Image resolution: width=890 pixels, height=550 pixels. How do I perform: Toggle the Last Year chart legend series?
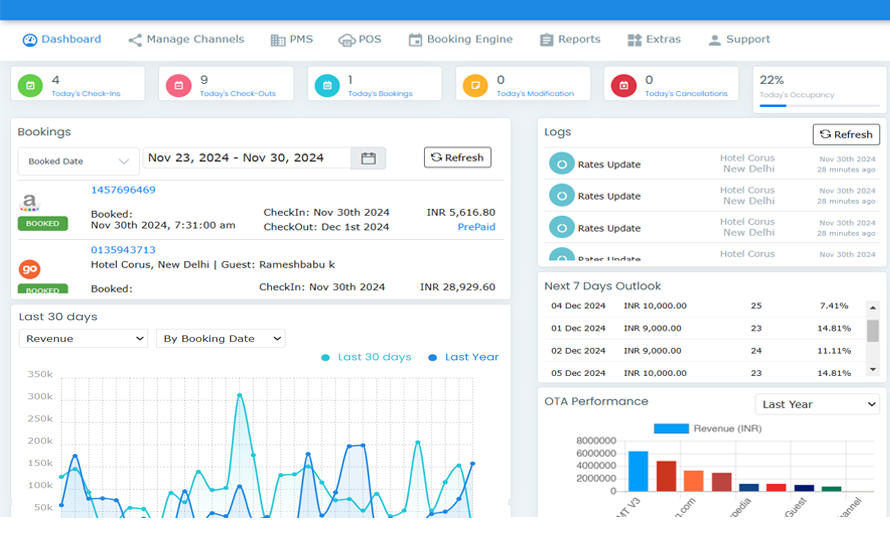(x=463, y=357)
